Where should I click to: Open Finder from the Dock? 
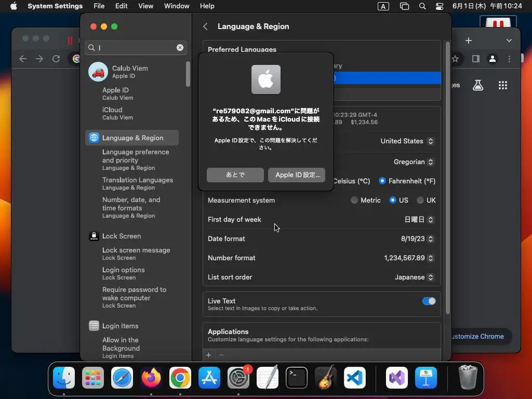[64, 378]
